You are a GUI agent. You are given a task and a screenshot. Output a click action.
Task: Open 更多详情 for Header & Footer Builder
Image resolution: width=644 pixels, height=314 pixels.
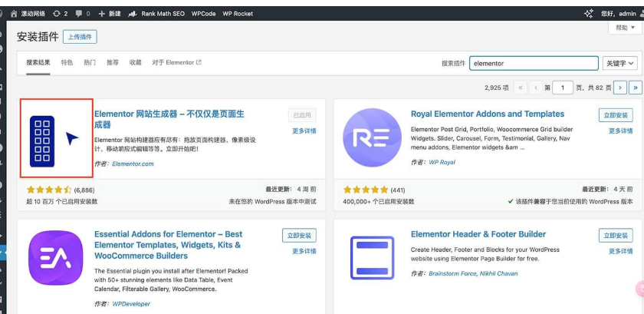pos(620,251)
